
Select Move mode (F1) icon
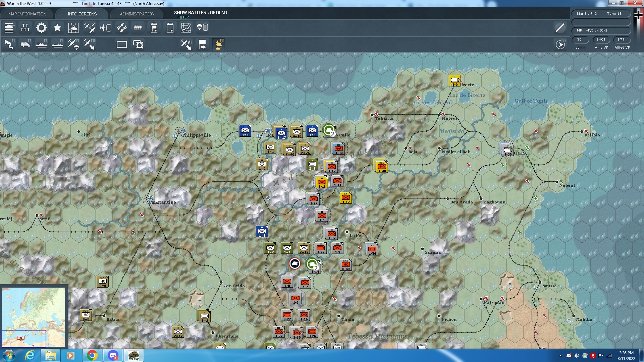point(9,44)
